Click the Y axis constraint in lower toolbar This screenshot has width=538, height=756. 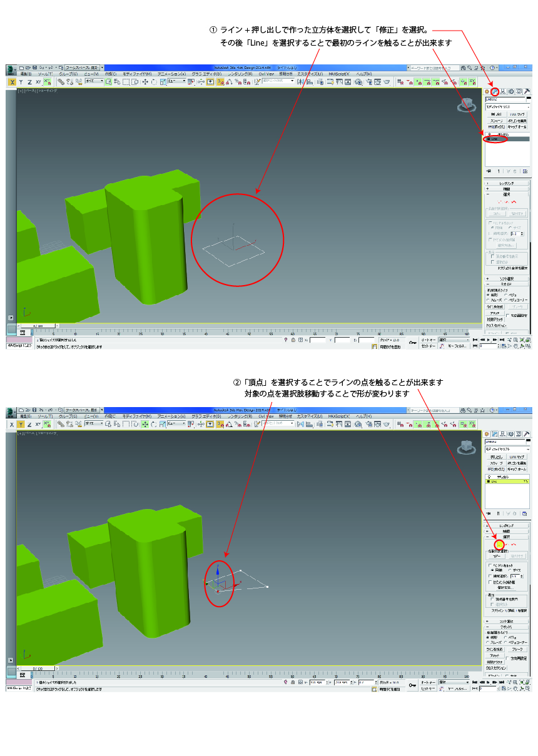(x=21, y=424)
